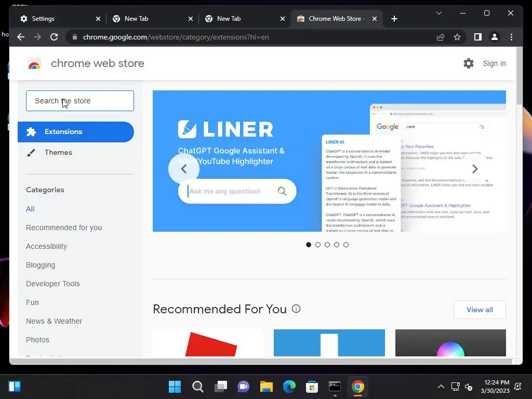Open the Chrome side panel
532x399 pixels.
tap(478, 37)
